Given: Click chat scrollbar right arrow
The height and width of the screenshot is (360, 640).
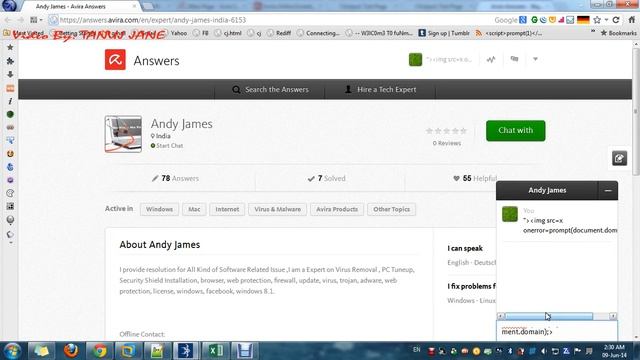Looking at the screenshot, I should pos(613,316).
